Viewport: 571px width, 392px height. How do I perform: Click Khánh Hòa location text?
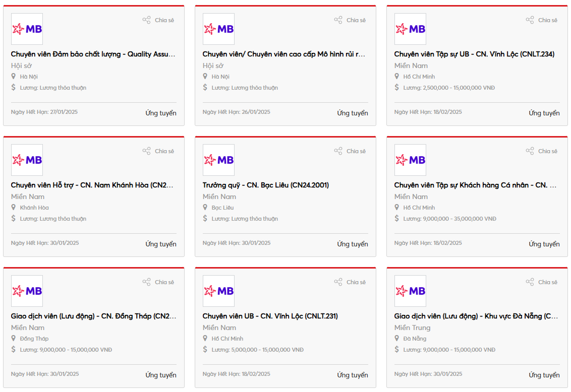pyautogui.click(x=34, y=208)
